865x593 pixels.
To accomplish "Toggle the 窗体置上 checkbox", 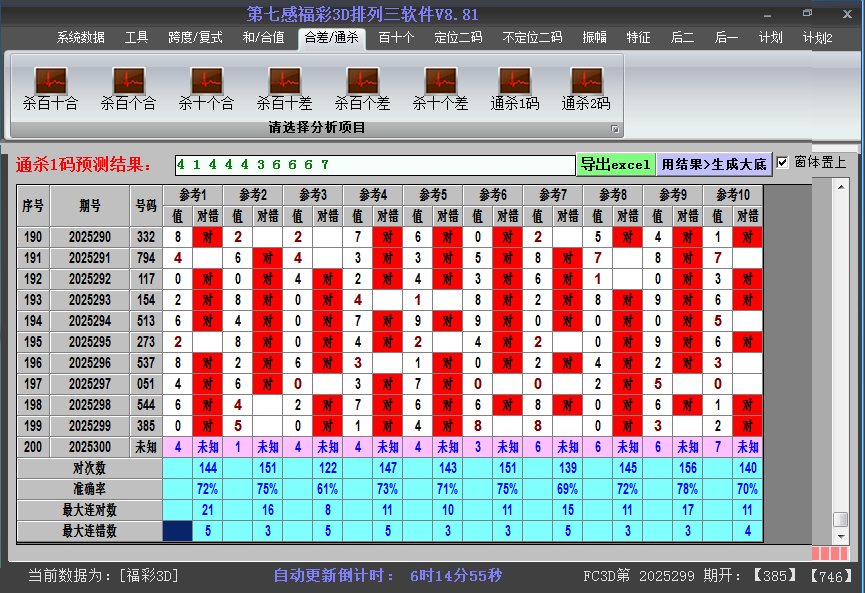I will pyautogui.click(x=783, y=163).
